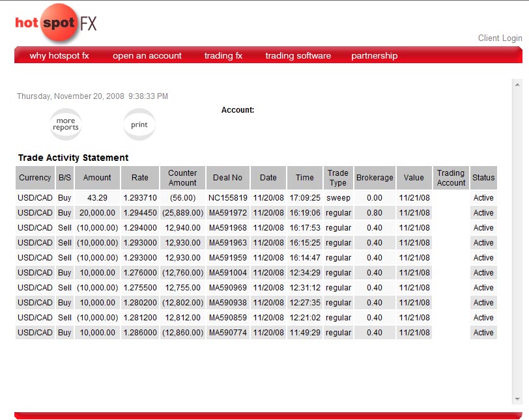Click the Status column header

(483, 178)
